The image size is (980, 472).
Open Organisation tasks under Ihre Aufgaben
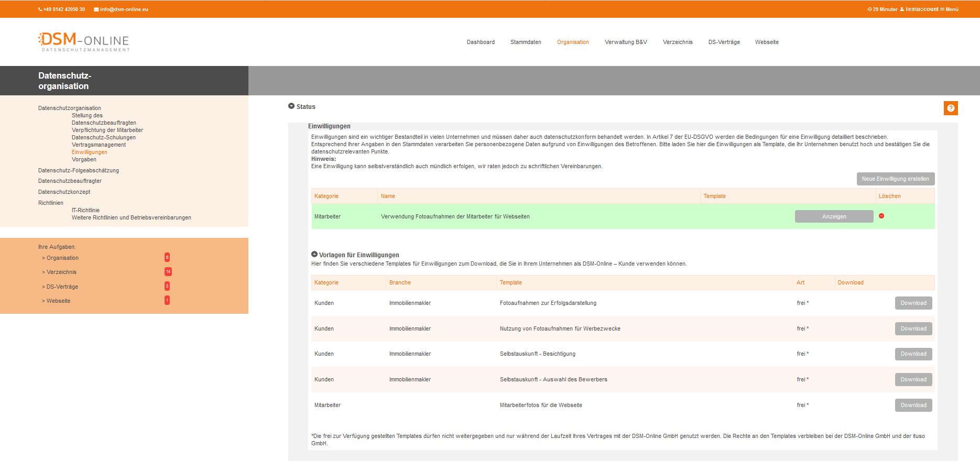tap(60, 258)
